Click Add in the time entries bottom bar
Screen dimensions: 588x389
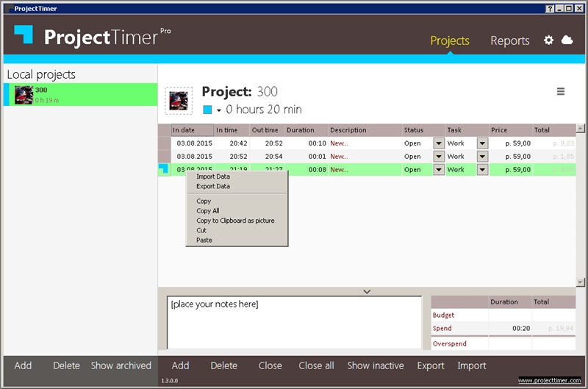coord(180,365)
